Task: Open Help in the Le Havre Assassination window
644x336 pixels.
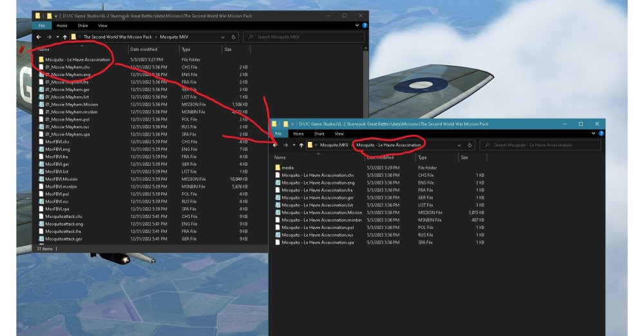Action: tap(600, 133)
